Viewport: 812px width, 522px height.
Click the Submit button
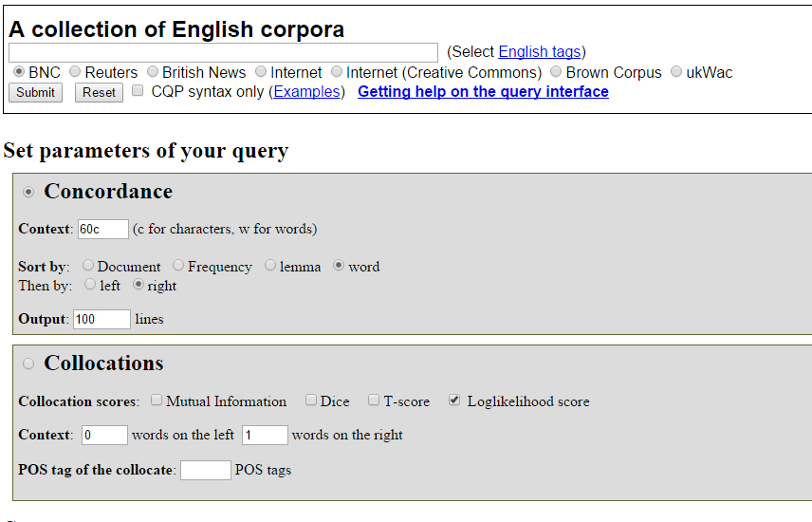point(35,92)
